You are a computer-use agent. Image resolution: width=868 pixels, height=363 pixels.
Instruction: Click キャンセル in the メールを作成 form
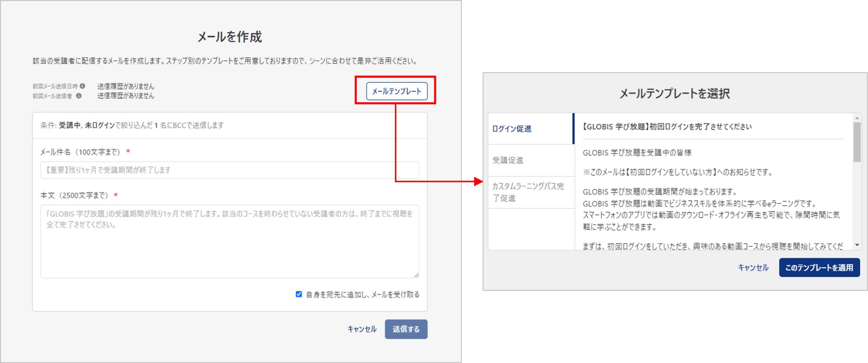pos(362,329)
